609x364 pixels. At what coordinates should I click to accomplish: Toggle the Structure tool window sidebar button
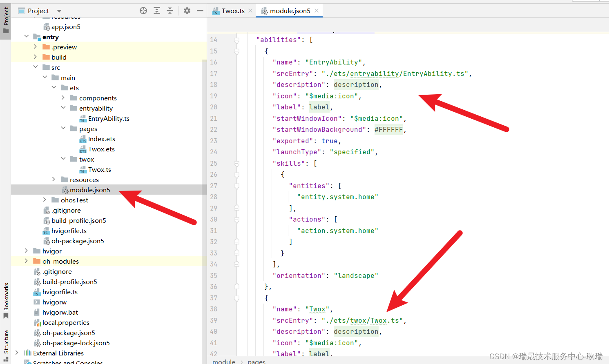[6, 346]
